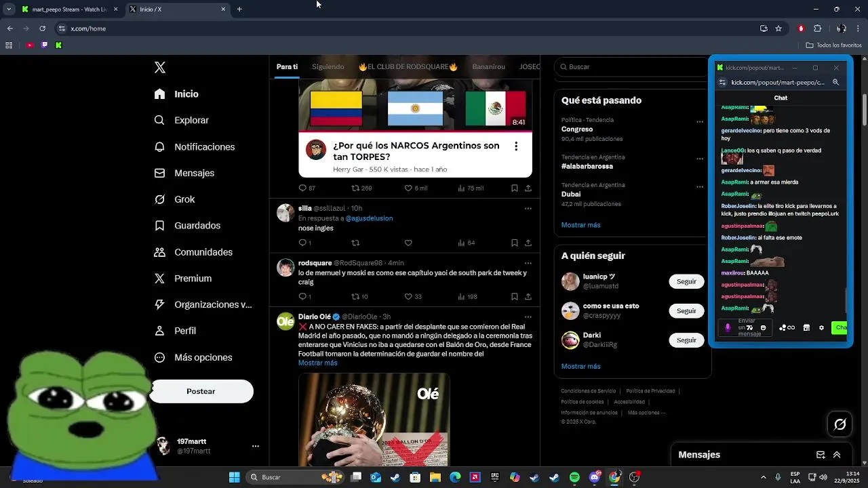Click the floating Grok button
868x488 pixels.
[840, 424]
